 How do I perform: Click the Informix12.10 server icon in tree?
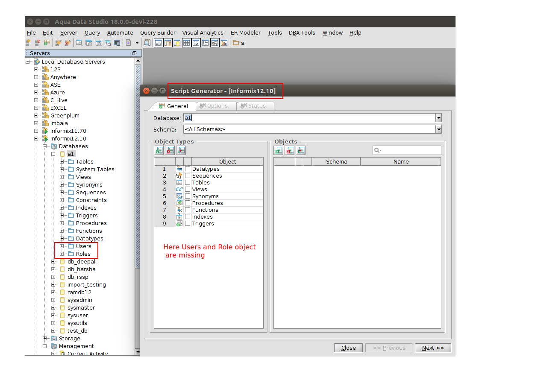coord(45,138)
